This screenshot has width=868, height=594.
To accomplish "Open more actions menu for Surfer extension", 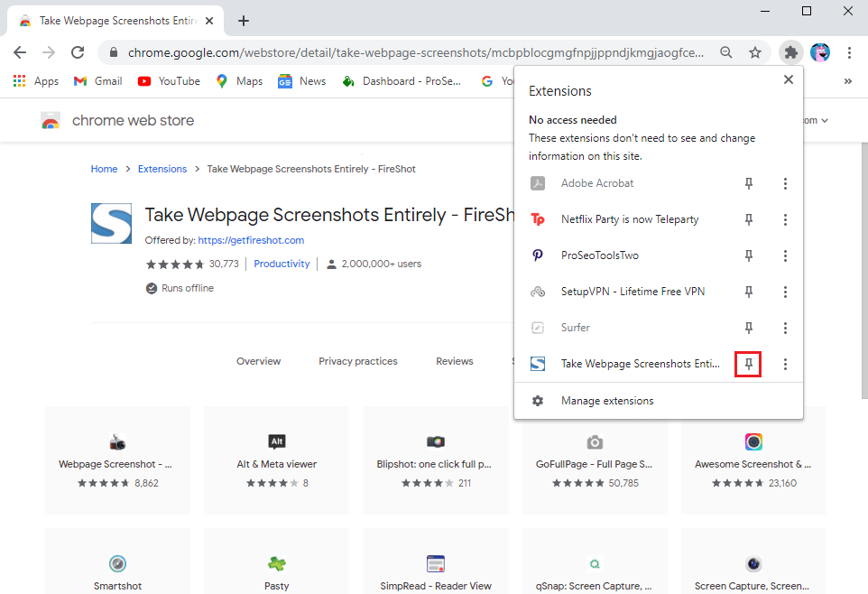I will (785, 328).
